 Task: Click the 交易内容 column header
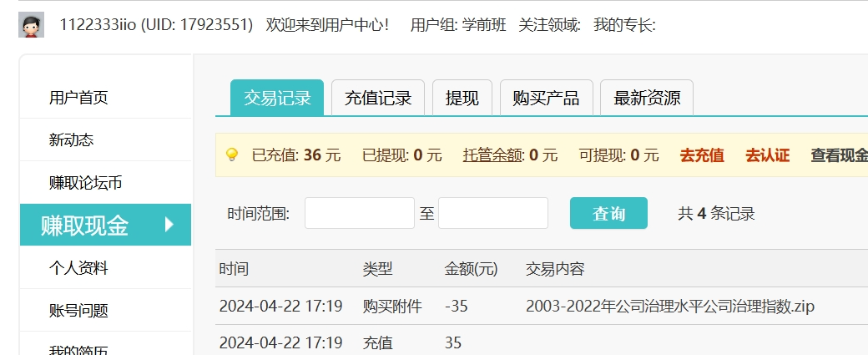[555, 269]
